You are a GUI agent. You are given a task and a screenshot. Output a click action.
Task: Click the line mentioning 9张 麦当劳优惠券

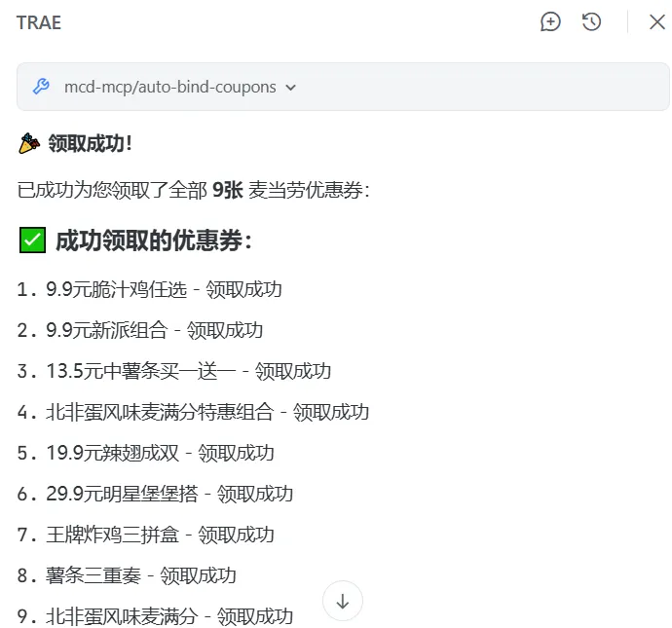(x=193, y=190)
